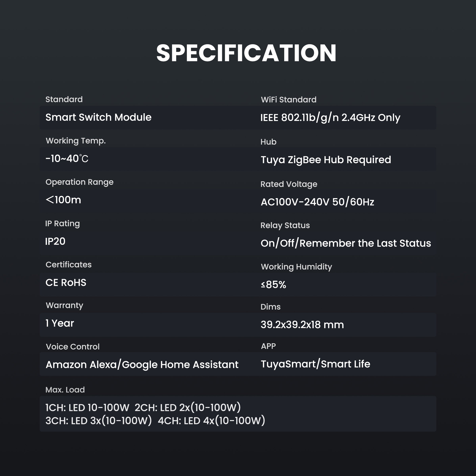Click the WiFi Standard label
This screenshot has height=476, width=476.
point(289,100)
